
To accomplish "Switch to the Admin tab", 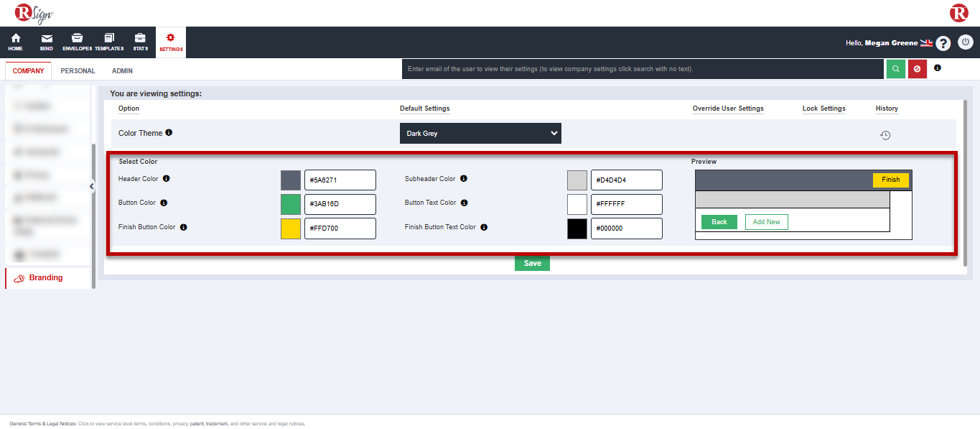I will pos(122,71).
